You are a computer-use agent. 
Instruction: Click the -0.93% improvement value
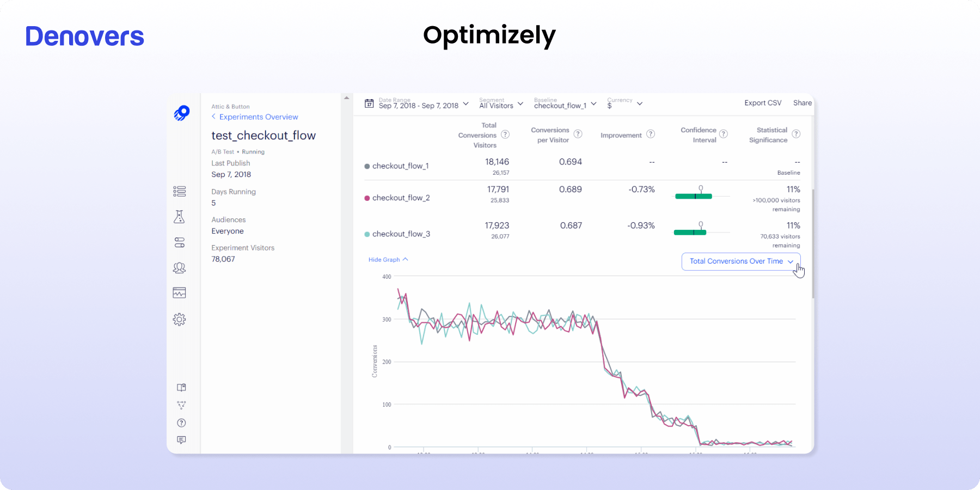pyautogui.click(x=641, y=225)
